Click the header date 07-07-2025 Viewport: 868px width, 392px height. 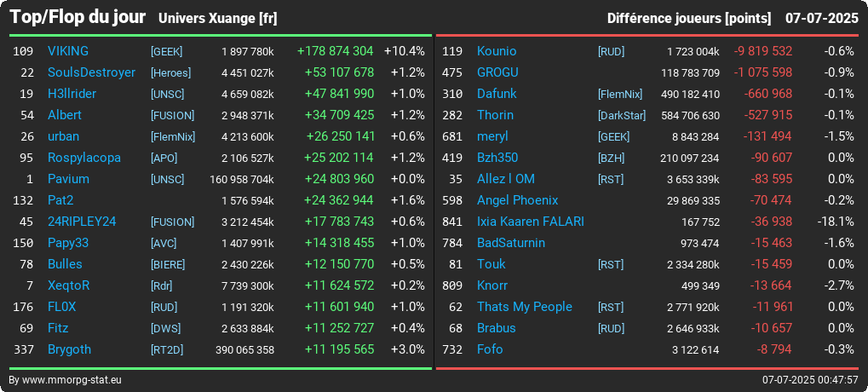821,18
